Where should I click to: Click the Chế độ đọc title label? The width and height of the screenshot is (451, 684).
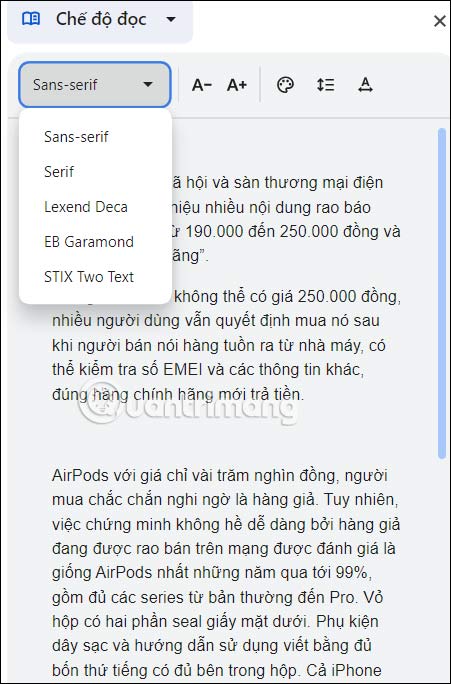pos(101,20)
